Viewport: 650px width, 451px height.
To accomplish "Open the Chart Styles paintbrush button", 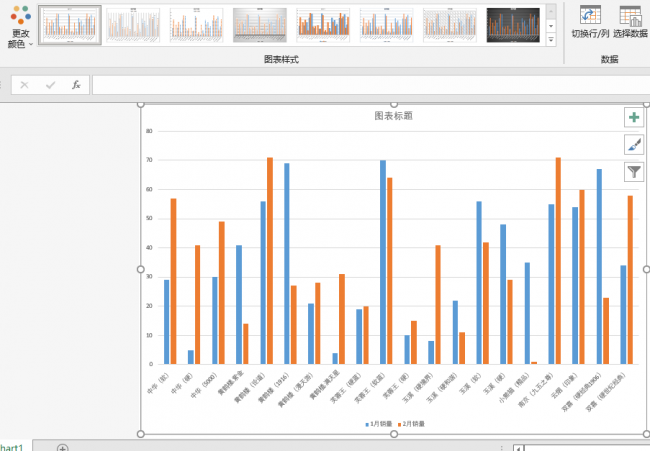I will click(634, 144).
